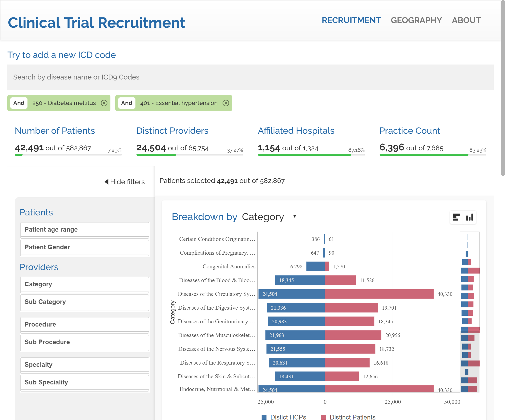Toggle the Distinct Patients legend swatch
The image size is (505, 420).
pyautogui.click(x=323, y=417)
